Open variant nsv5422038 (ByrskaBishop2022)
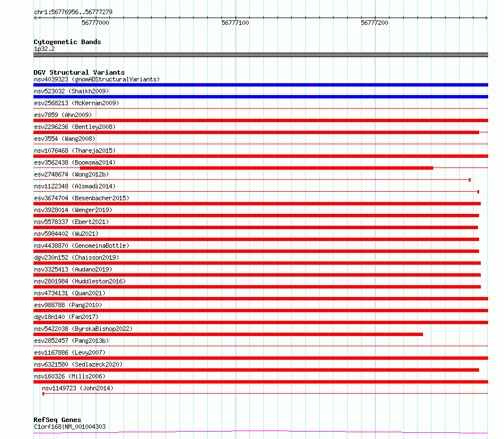The width and height of the screenshot is (504, 439). pos(83,329)
